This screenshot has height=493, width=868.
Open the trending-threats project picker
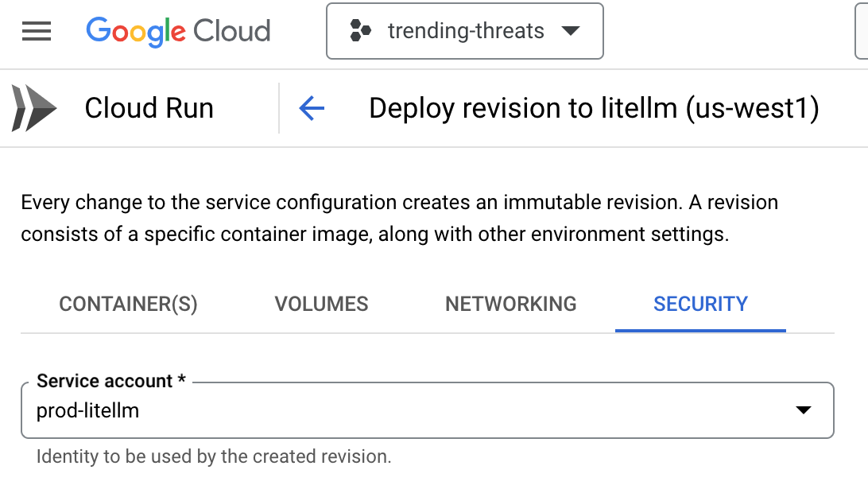click(x=464, y=31)
